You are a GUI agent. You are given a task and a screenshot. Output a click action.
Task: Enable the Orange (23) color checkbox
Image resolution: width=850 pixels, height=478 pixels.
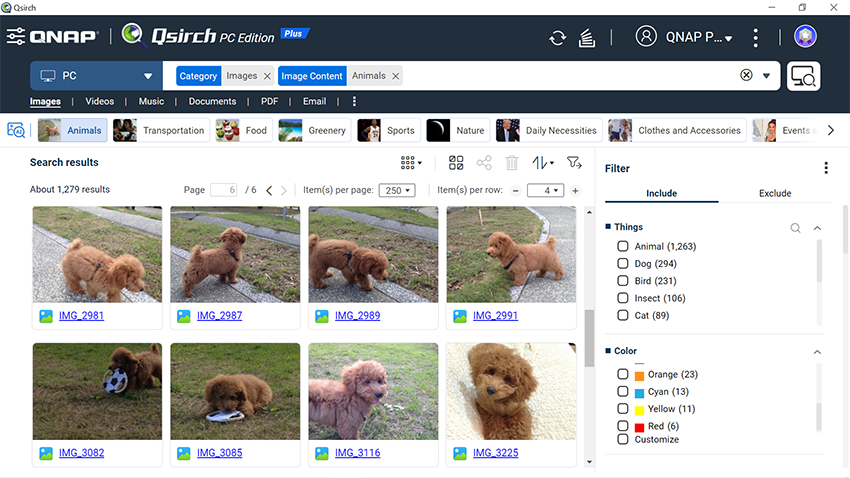tap(623, 375)
